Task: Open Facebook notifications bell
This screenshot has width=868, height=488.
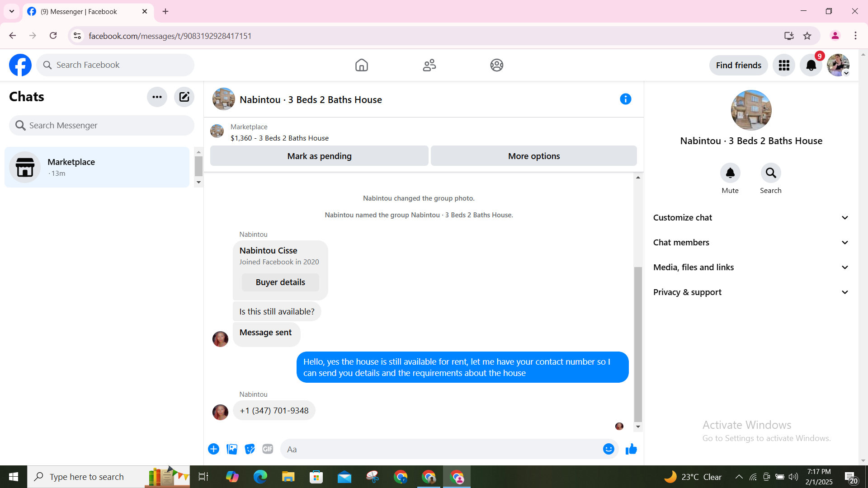Action: click(x=811, y=66)
